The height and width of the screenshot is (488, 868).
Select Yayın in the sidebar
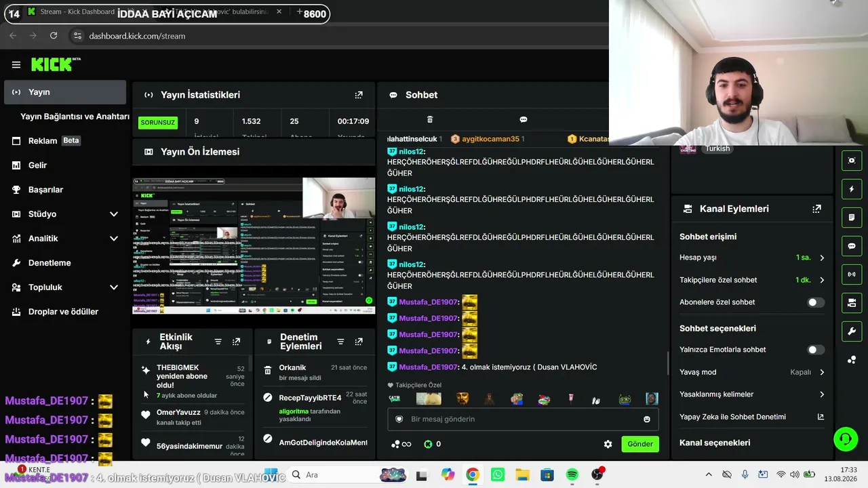[65, 92]
